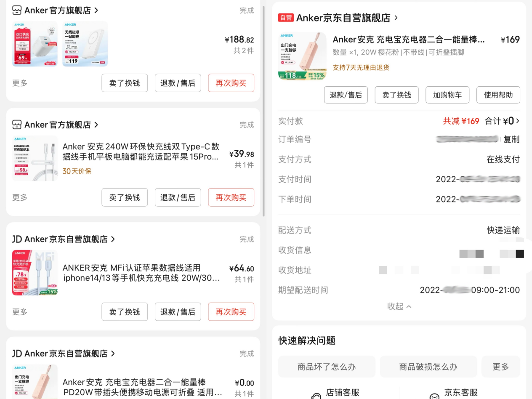This screenshot has width=532, height=399.
Task: Click the Anker官方旗舰店 smiley store icon
Action: click(x=16, y=10)
